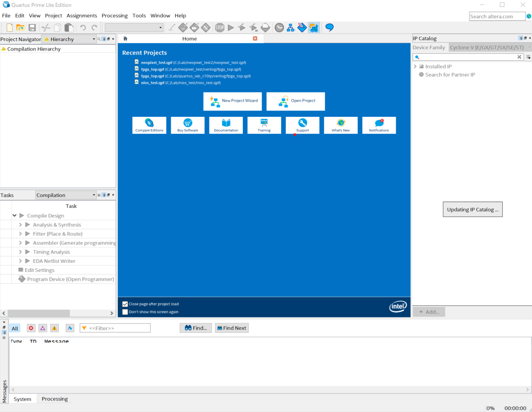Expand the Installed IP tree node
This screenshot has height=412, width=532.
(x=415, y=66)
